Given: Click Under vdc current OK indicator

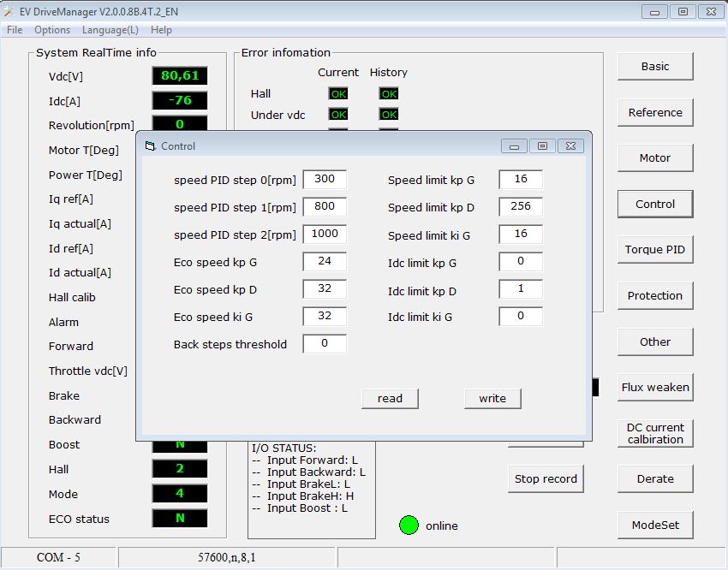Looking at the screenshot, I should (x=338, y=114).
